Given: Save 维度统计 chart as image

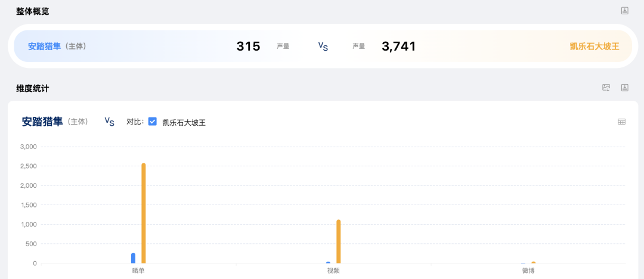Looking at the screenshot, I should tap(606, 88).
